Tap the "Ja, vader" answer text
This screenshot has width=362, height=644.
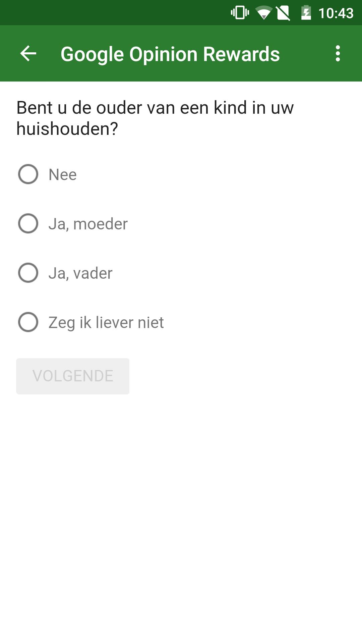(x=80, y=273)
